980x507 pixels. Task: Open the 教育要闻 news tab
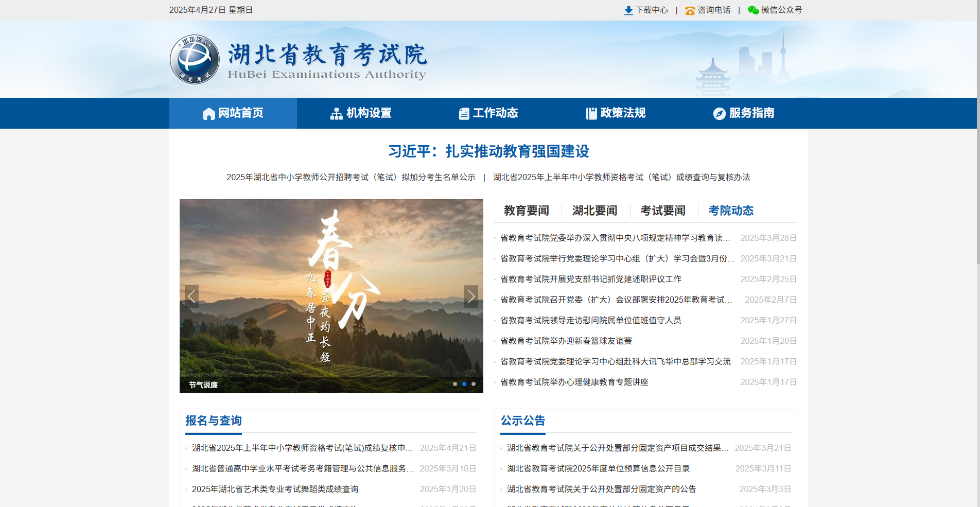(x=526, y=211)
